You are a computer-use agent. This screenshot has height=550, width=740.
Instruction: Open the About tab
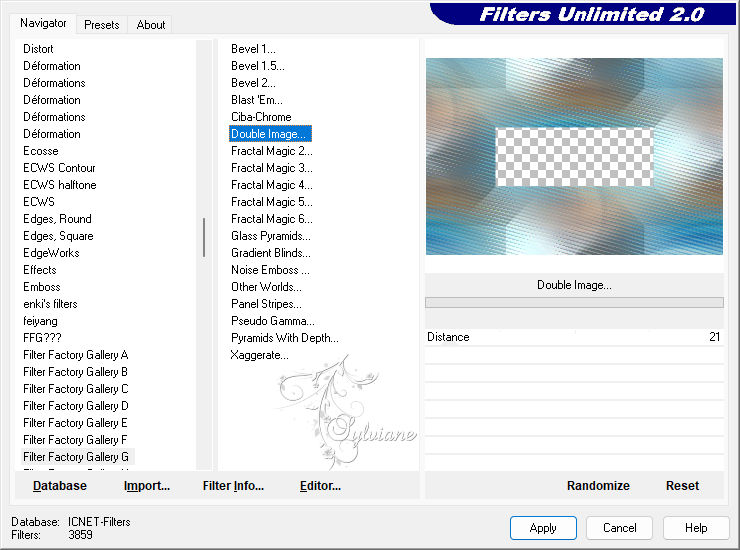[x=151, y=25]
